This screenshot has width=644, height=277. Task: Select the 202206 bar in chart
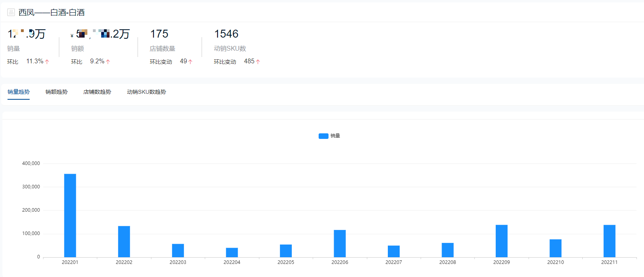coord(340,244)
